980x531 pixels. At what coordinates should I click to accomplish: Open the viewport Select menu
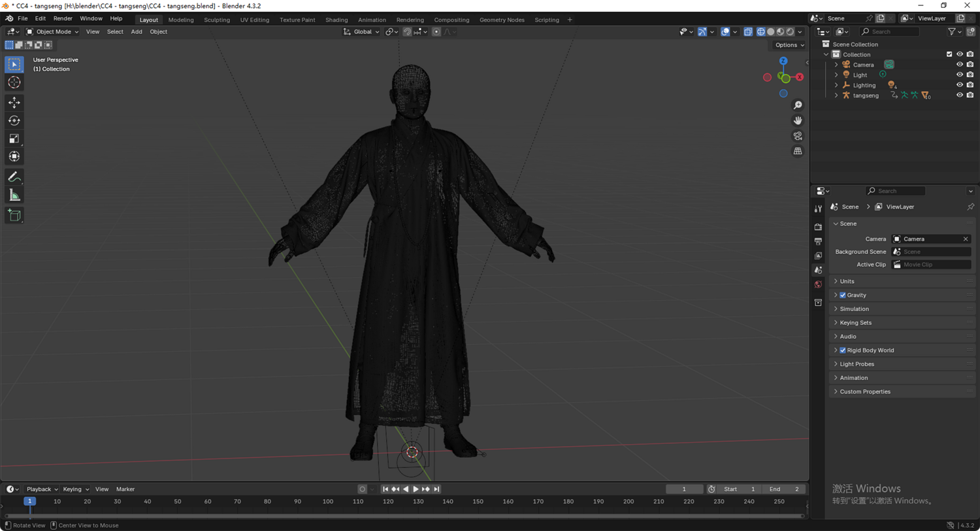point(115,31)
